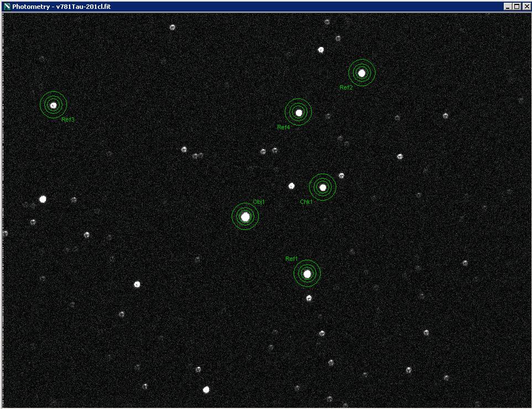The width and height of the screenshot is (532, 409).
Task: Close the Photometry window
Action: 526,7
